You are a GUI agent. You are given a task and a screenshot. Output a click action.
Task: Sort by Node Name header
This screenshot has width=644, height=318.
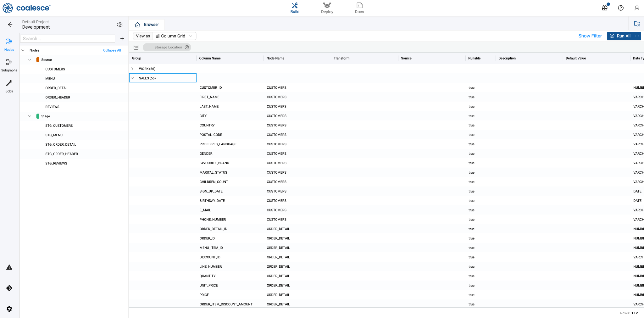click(x=275, y=58)
